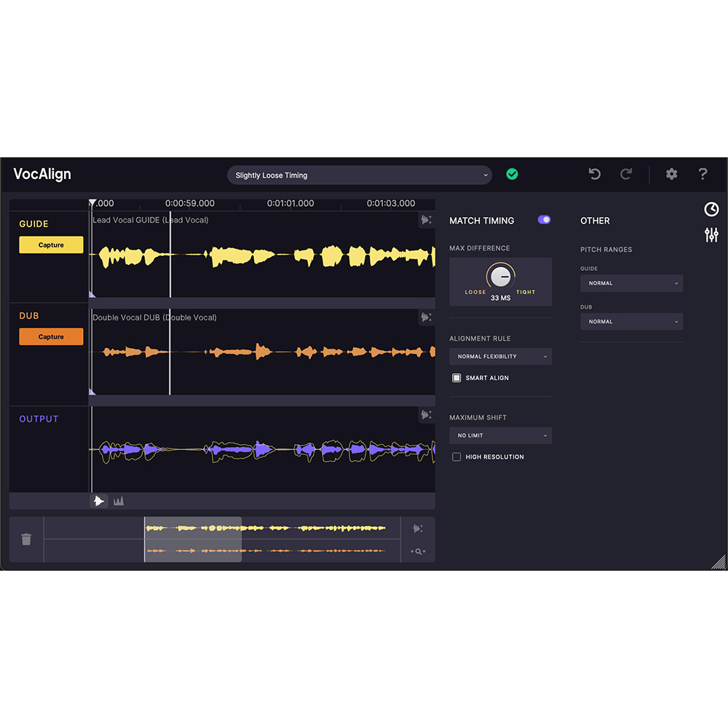This screenshot has height=728, width=728.
Task: Click the 33 MS value readout
Action: [x=501, y=298]
